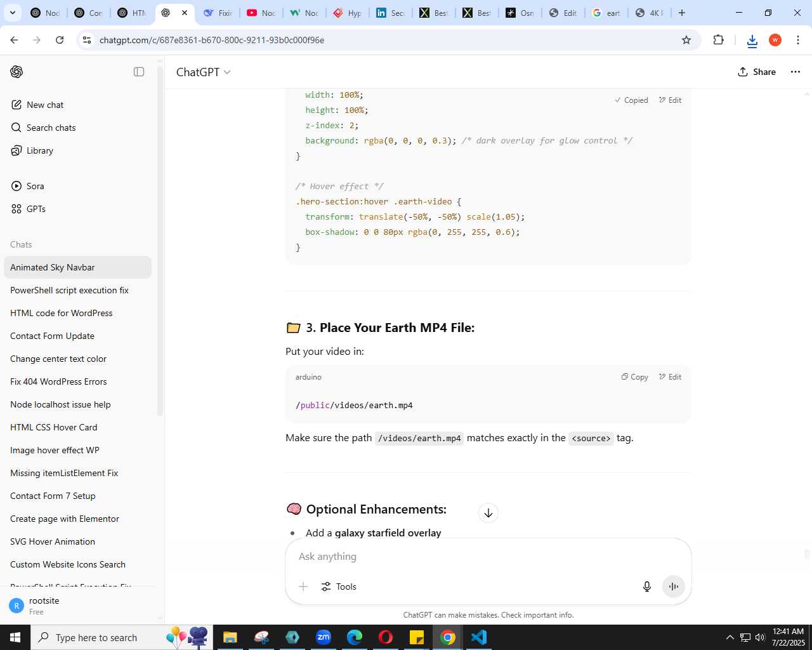
Task: Click the microphone dictate icon
Action: point(647,587)
